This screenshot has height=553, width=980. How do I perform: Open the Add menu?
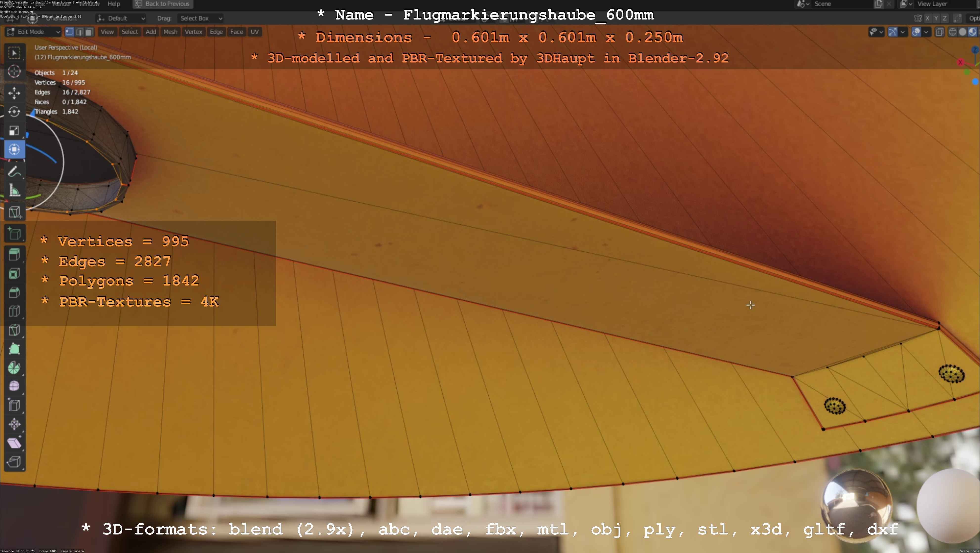tap(151, 32)
